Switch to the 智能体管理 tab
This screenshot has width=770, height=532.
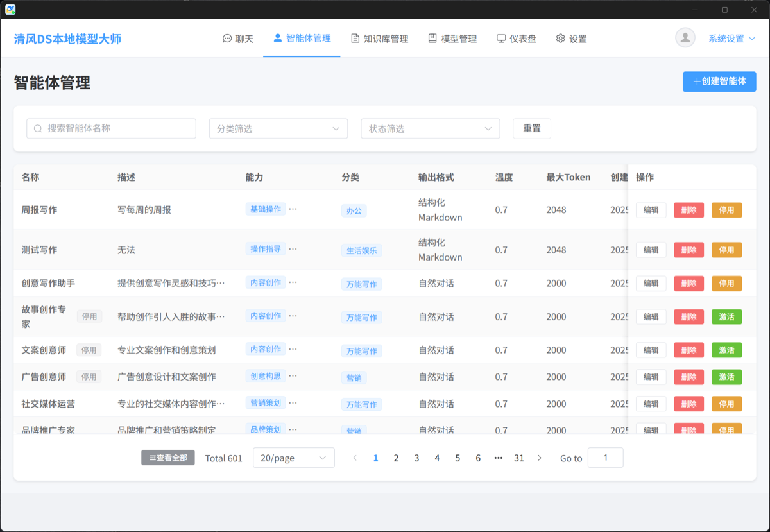click(302, 39)
